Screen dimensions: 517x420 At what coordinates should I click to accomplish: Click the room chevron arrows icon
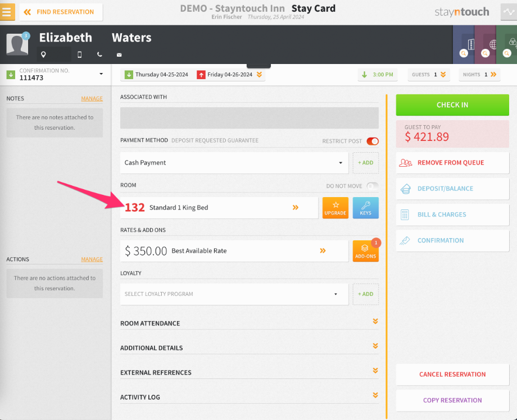click(x=296, y=208)
